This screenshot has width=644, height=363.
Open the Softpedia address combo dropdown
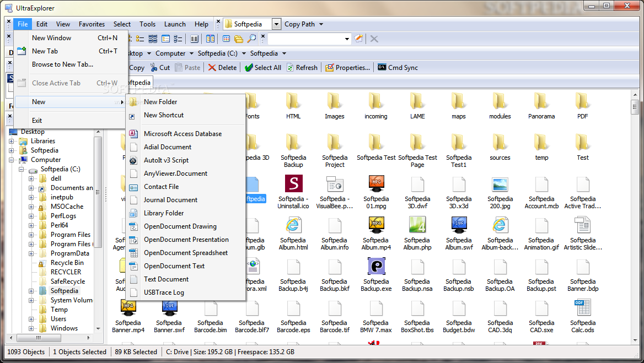click(276, 24)
